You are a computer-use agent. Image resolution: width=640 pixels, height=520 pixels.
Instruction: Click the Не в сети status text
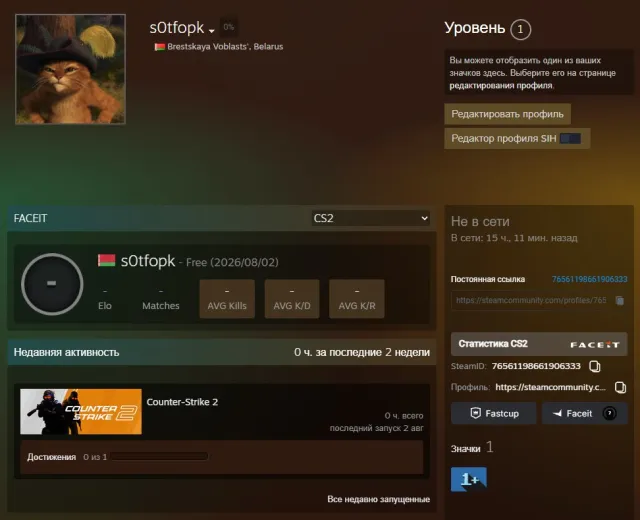coord(480,222)
